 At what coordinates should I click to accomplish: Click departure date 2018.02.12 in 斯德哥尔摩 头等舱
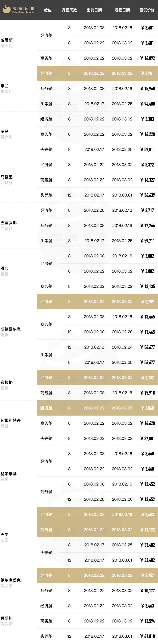(94, 347)
